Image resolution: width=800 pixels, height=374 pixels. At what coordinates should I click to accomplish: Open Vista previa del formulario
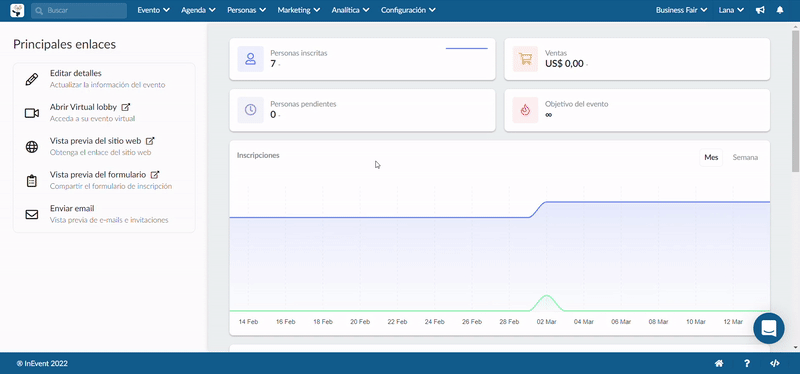click(x=98, y=174)
